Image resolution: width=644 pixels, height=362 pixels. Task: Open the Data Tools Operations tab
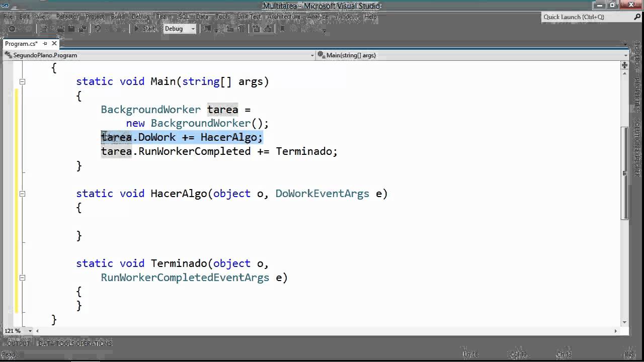(75, 343)
